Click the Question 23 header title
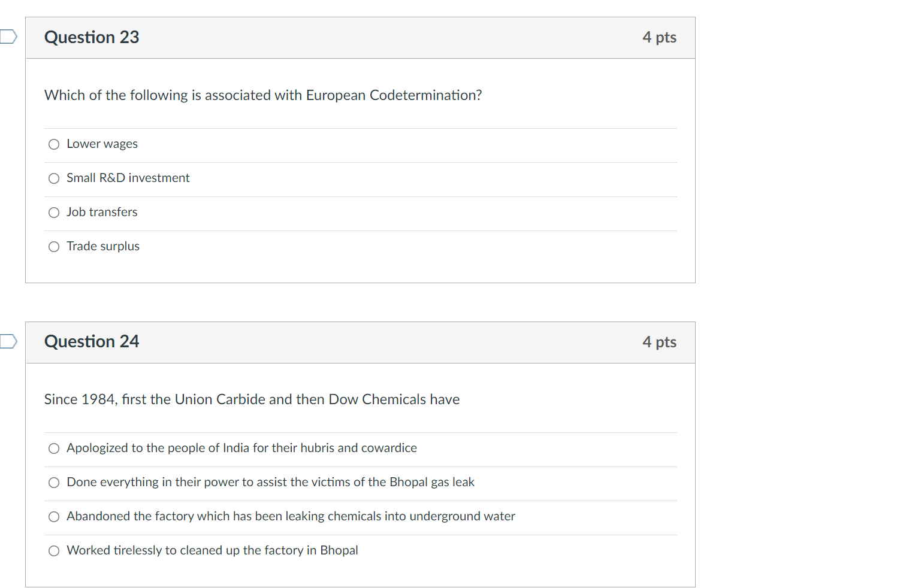Screen dimensions: 903x588 pos(91,37)
